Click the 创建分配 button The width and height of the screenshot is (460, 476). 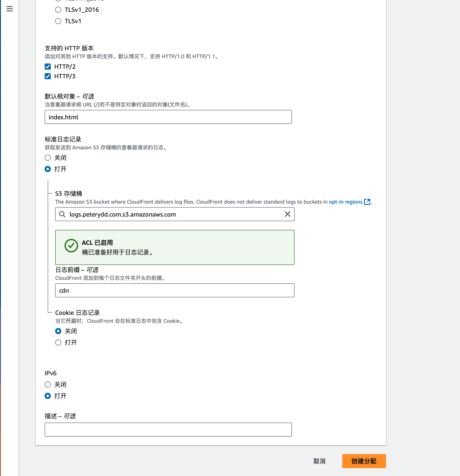click(364, 461)
